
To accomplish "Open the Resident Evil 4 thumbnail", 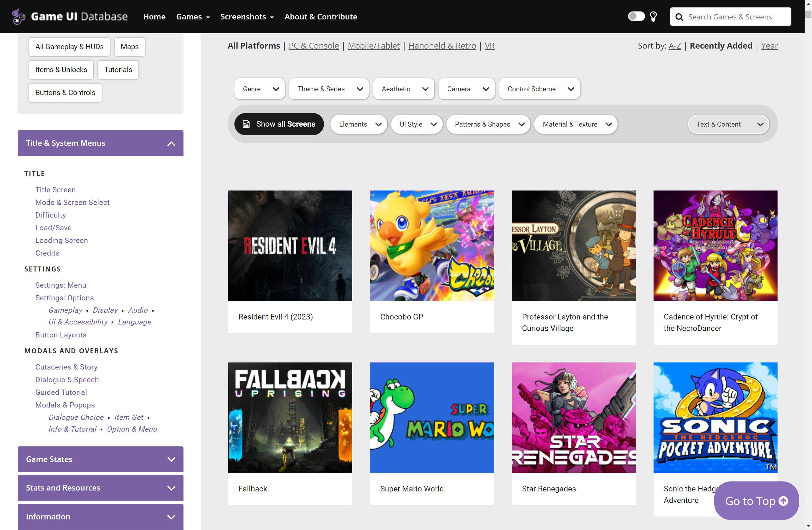I will pos(290,246).
